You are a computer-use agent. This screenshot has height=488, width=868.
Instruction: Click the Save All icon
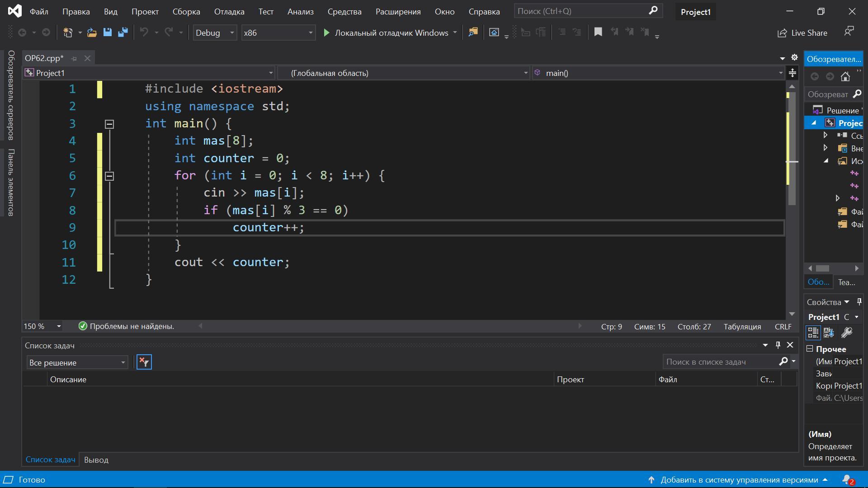pos(123,33)
